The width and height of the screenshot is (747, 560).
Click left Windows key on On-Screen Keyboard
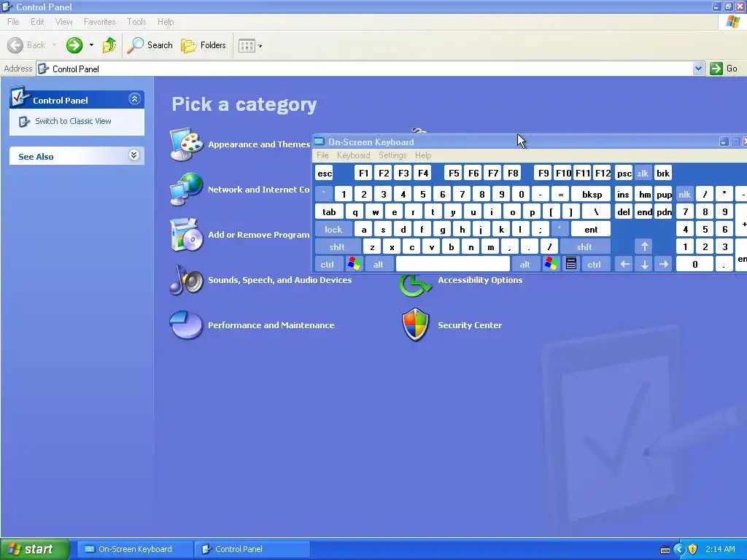coord(355,264)
